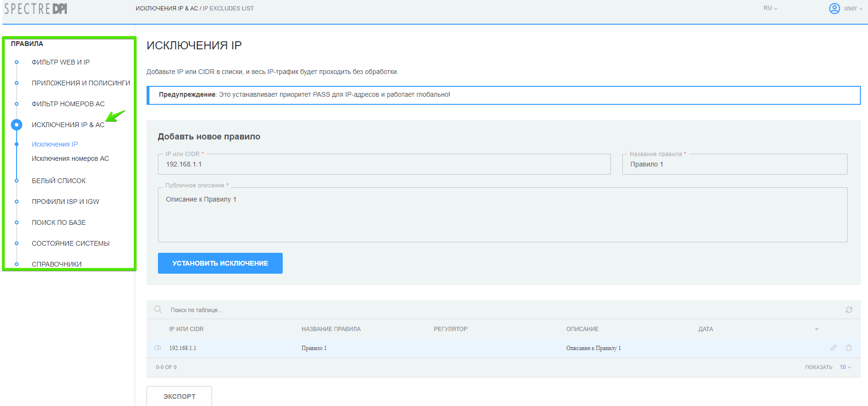Open ФИЛЬТР WEB И IP menu section

61,62
